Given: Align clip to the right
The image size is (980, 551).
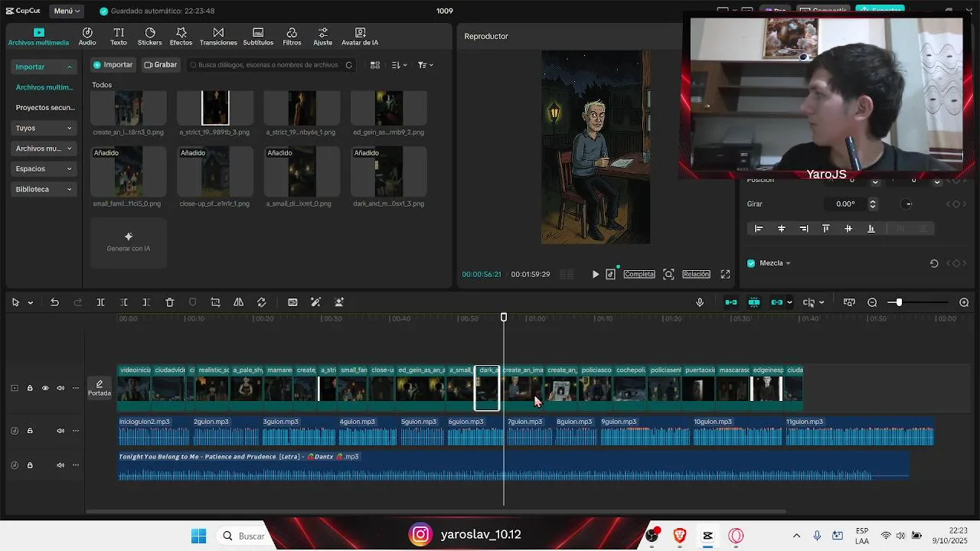Looking at the screenshot, I should click(x=804, y=229).
